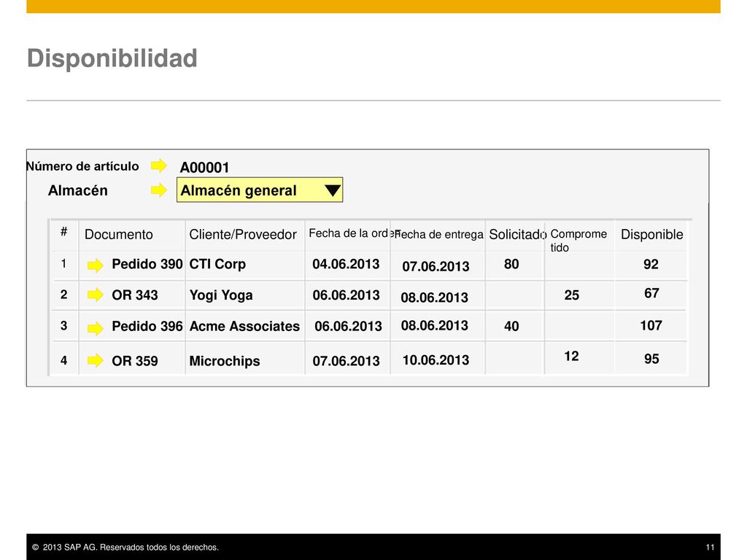
Task: Click the Acme Associates customer cell
Action: tap(244, 326)
